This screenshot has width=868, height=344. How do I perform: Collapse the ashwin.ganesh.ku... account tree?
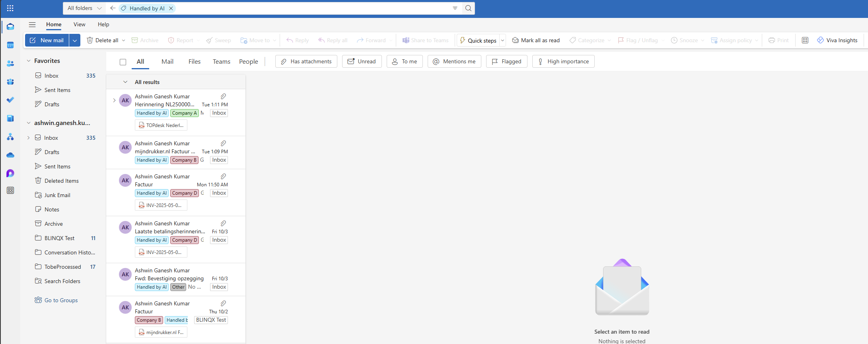click(x=29, y=123)
